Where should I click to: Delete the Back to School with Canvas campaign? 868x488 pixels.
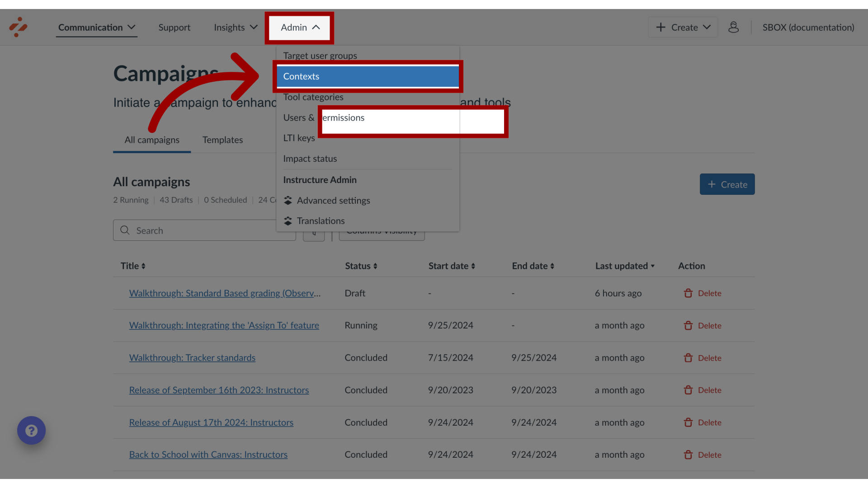coord(703,455)
